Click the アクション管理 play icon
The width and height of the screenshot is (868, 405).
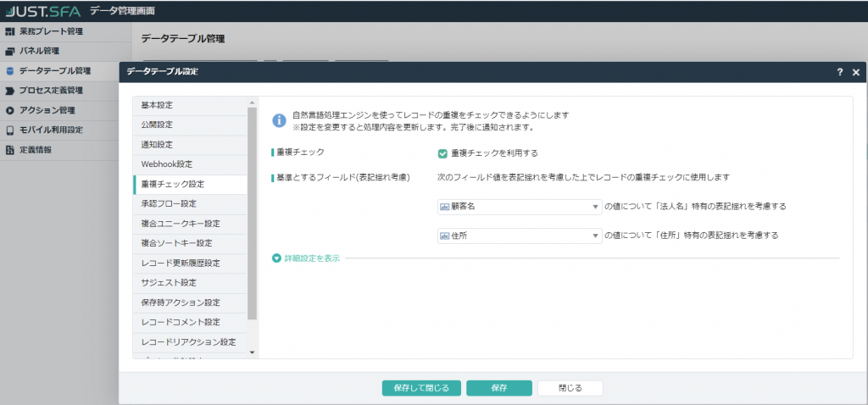tap(9, 110)
